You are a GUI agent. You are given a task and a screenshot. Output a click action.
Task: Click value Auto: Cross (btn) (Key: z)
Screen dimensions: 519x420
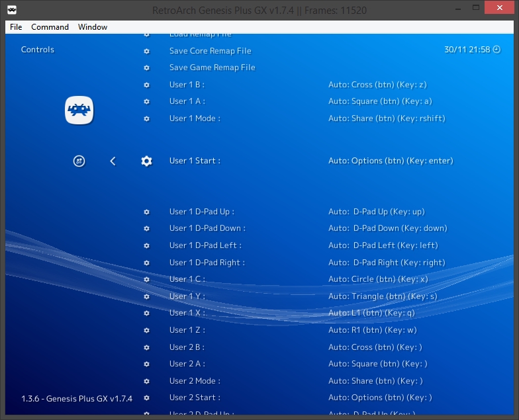[x=377, y=85]
